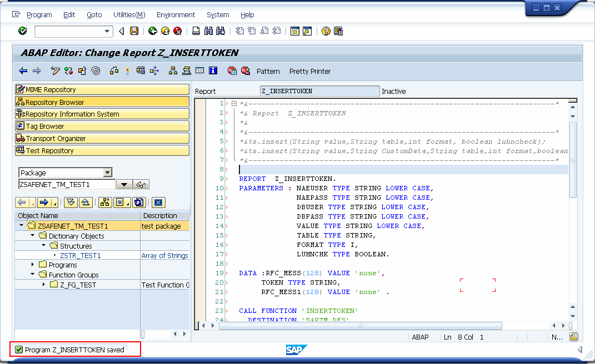595x364 pixels.
Task: Select the ZSTR_TEST1 structure
Action: [x=81, y=256]
